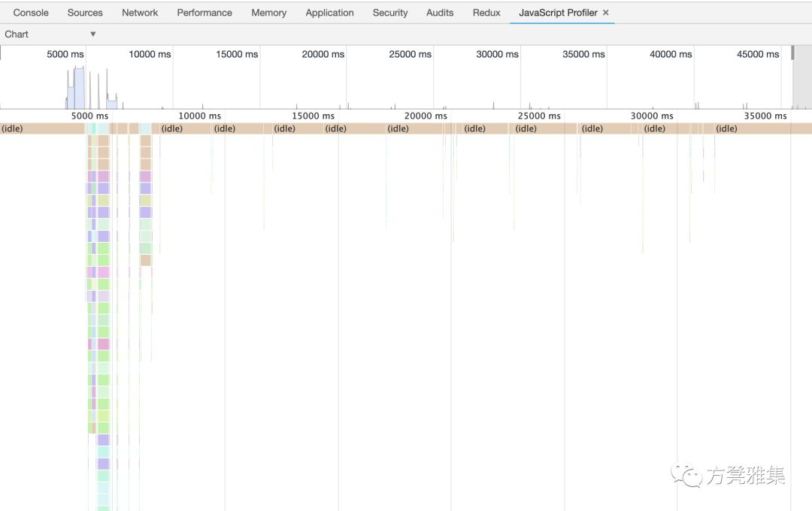
Task: Open the Chart view dropdown
Action: coord(50,34)
